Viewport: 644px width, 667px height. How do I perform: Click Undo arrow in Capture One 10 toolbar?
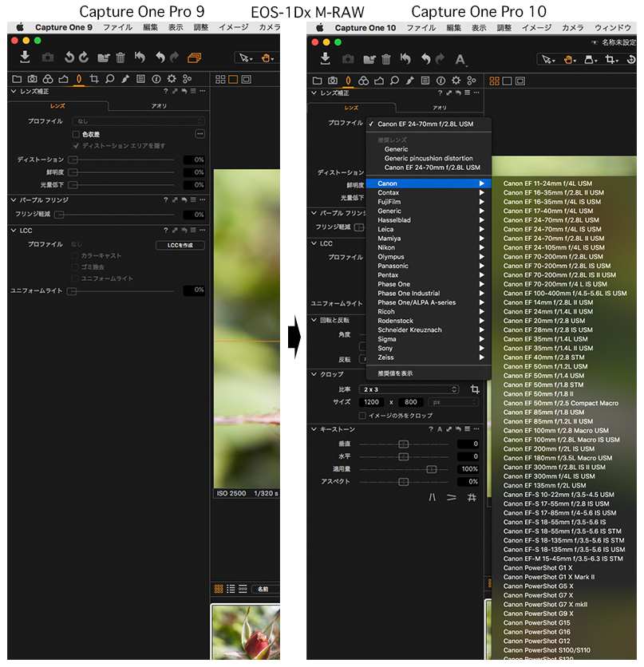click(425, 59)
